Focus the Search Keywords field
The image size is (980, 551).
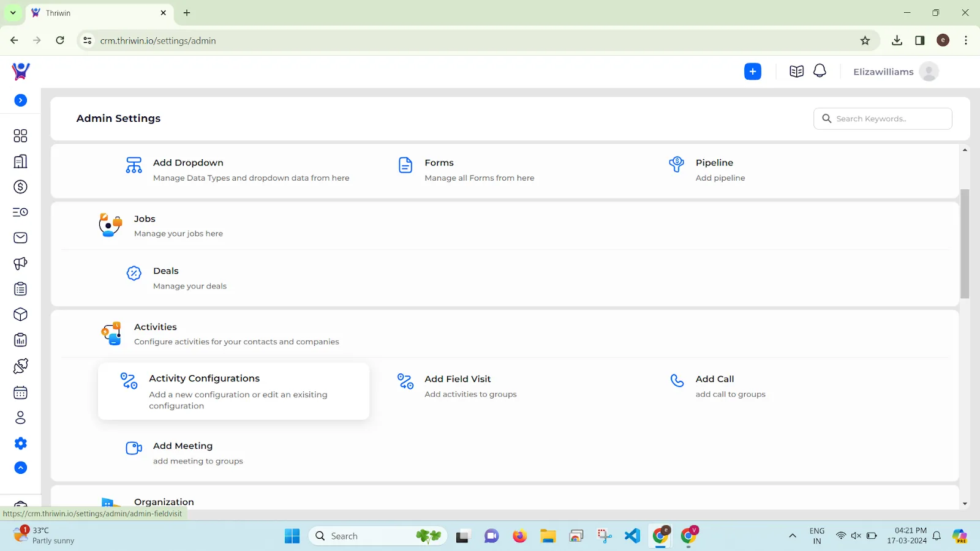[883, 119]
